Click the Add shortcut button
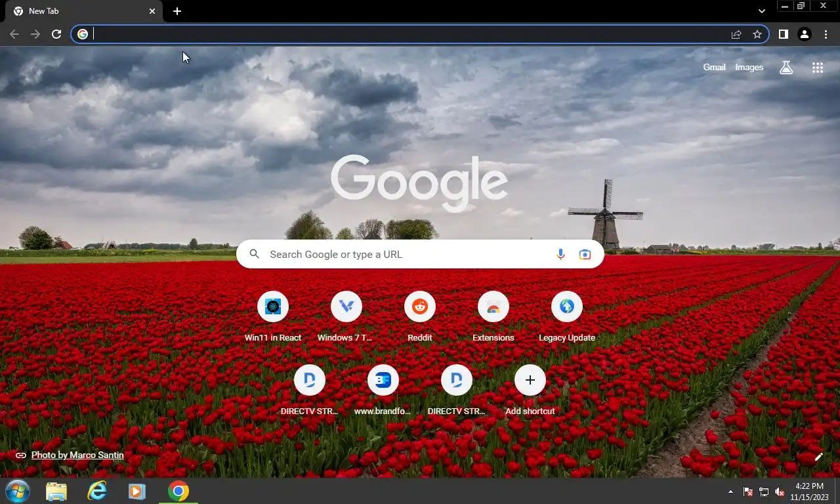Screen dimensions: 840x504 click(x=530, y=390)
